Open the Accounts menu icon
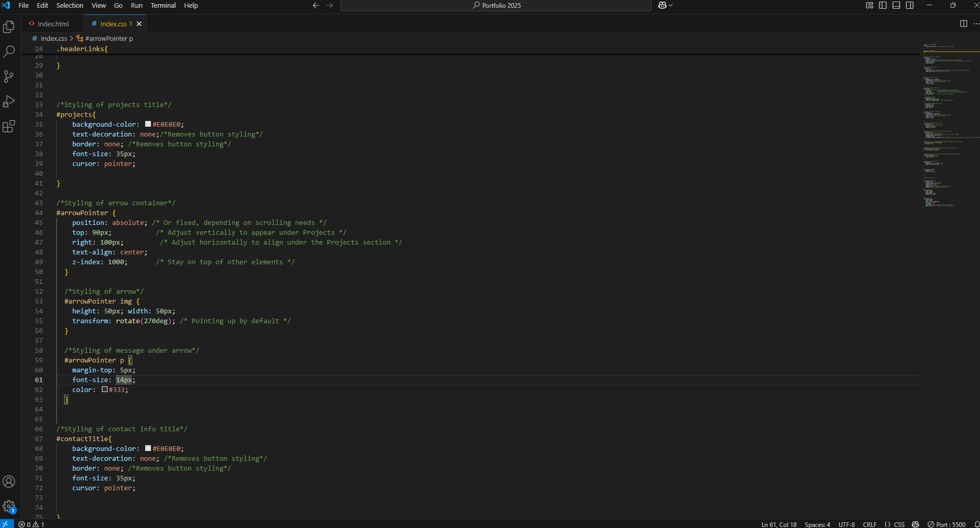The height and width of the screenshot is (528, 980). point(9,481)
